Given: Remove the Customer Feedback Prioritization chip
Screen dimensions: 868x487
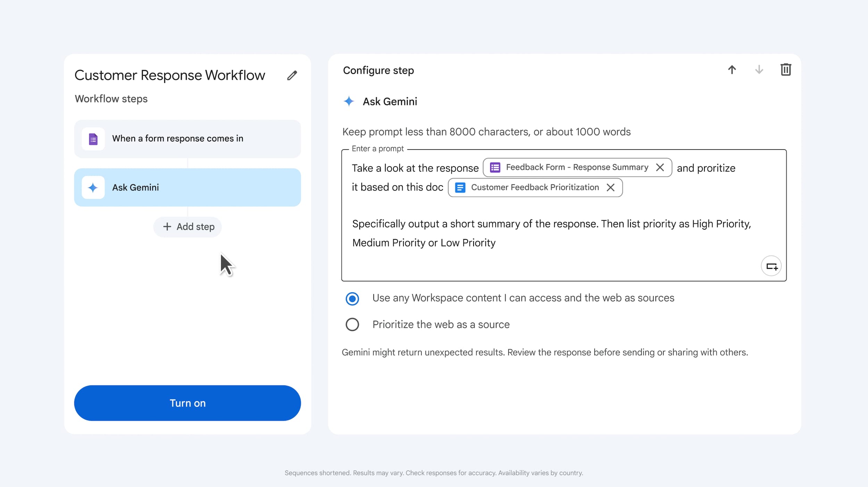Looking at the screenshot, I should (x=611, y=187).
